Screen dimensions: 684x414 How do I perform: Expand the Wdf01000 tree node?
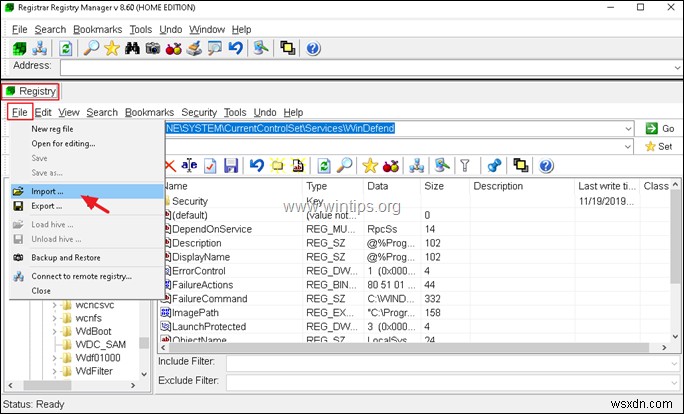55,358
